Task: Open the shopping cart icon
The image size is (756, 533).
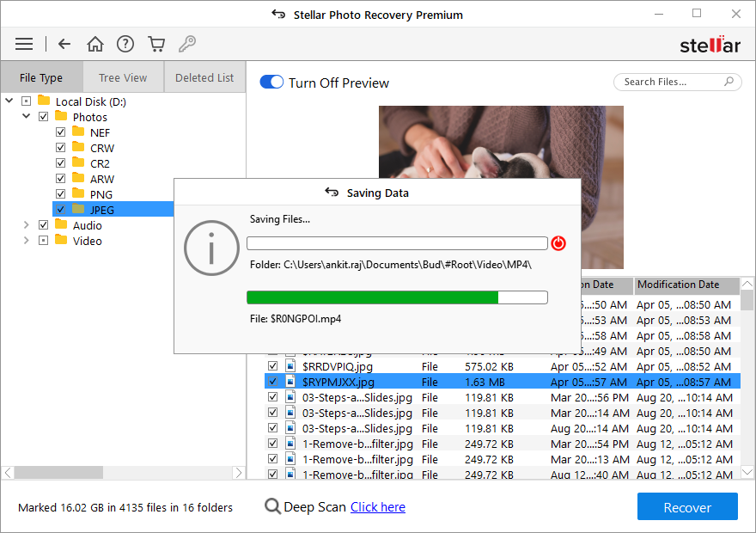Action: click(156, 44)
